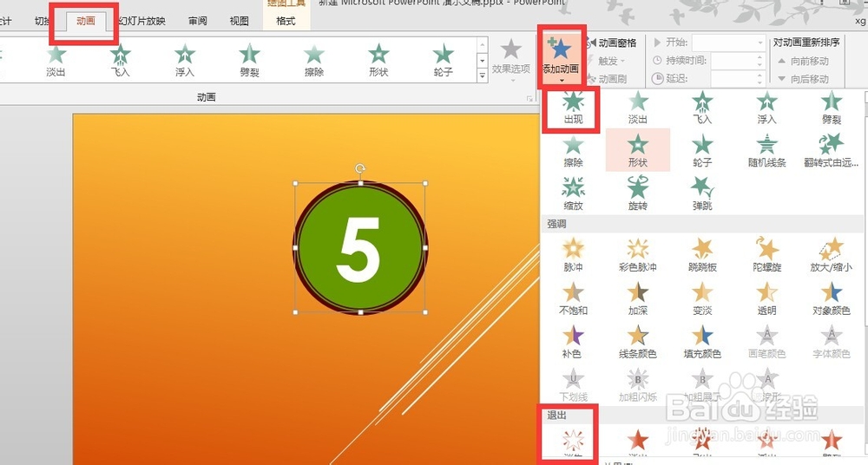The width and height of the screenshot is (868, 465).
Task: Open the 动画窗格 pane
Action: 612,43
